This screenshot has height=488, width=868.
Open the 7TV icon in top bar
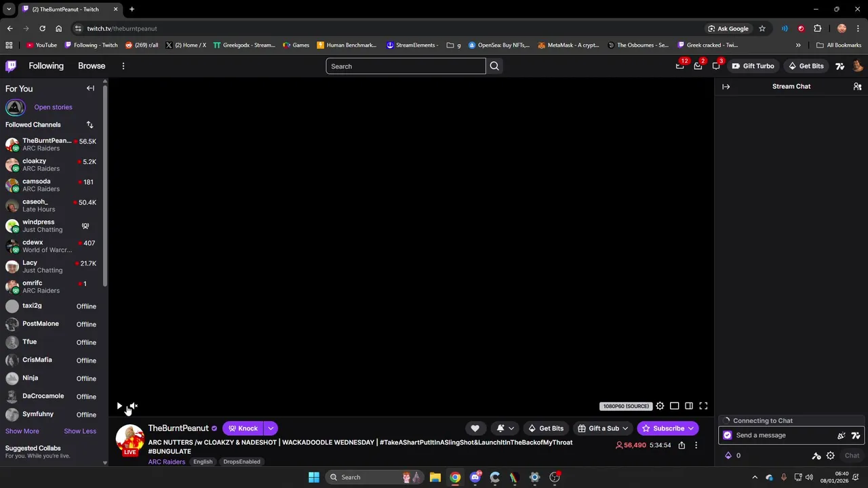click(x=840, y=66)
